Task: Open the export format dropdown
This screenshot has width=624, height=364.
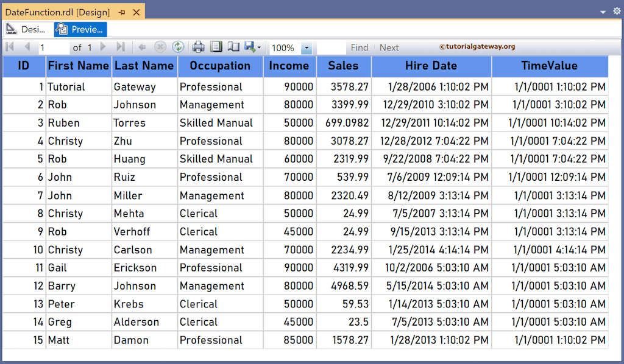Action: [x=258, y=47]
